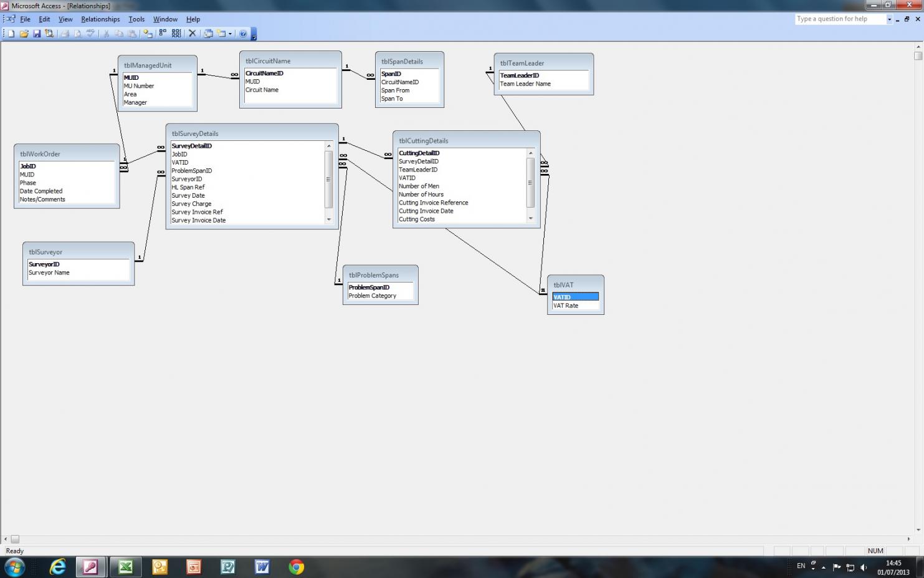Viewport: 924px width, 578px height.
Task: Launch Google Chrome from the taskbar
Action: (x=297, y=567)
